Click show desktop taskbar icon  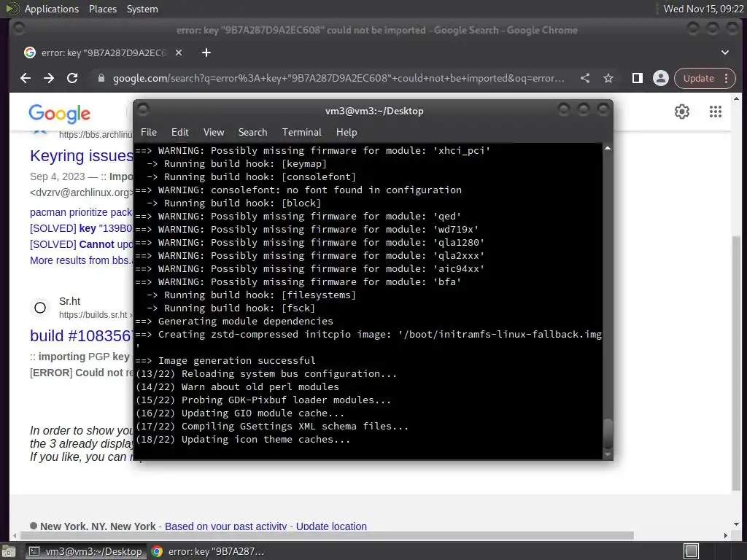(9, 551)
